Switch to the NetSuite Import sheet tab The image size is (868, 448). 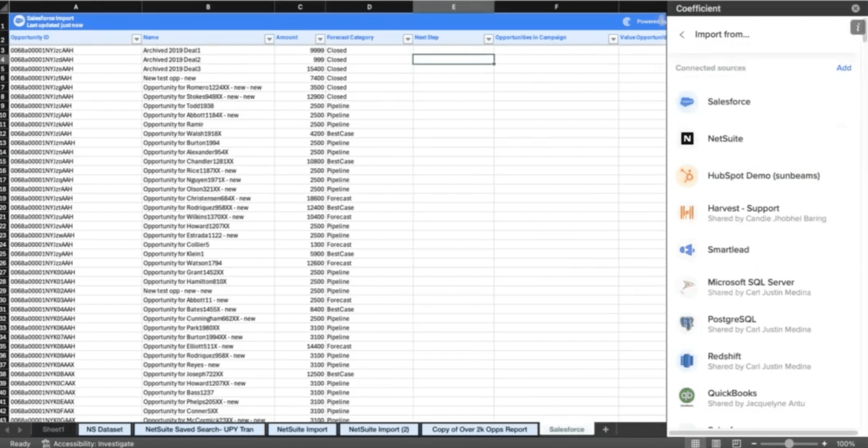coord(302,429)
